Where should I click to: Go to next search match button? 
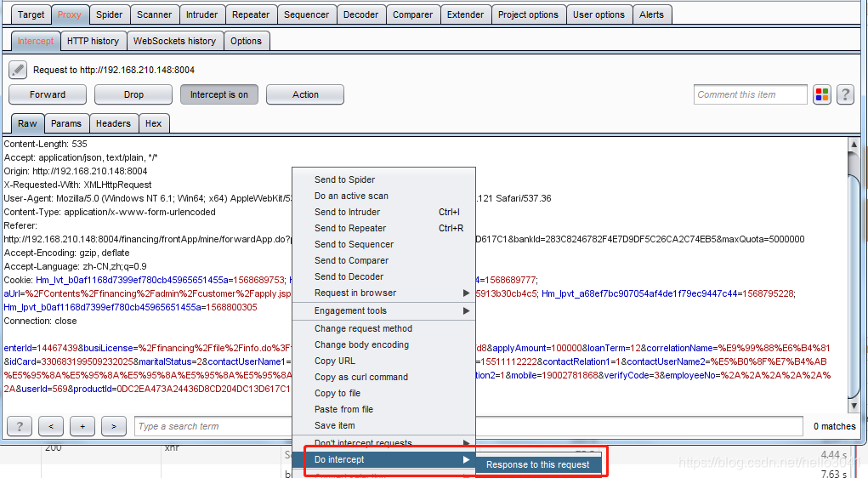click(x=113, y=426)
